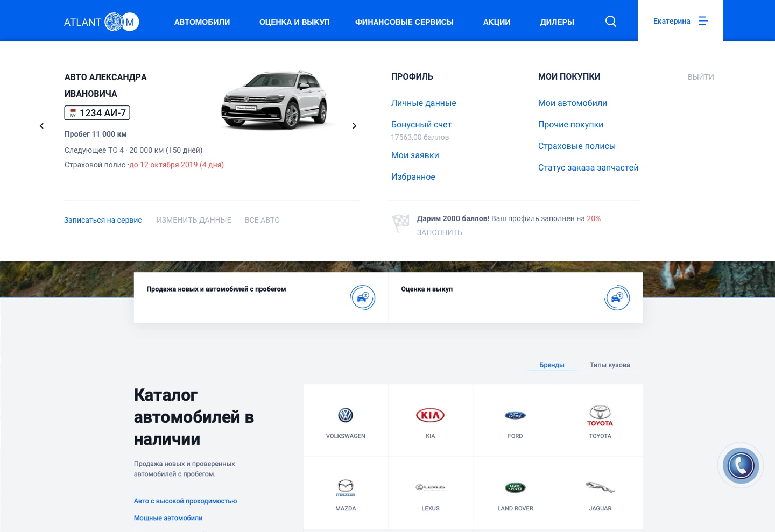Choose the KIA brand logo
Image resolution: width=775 pixels, height=532 pixels.
pos(430,415)
